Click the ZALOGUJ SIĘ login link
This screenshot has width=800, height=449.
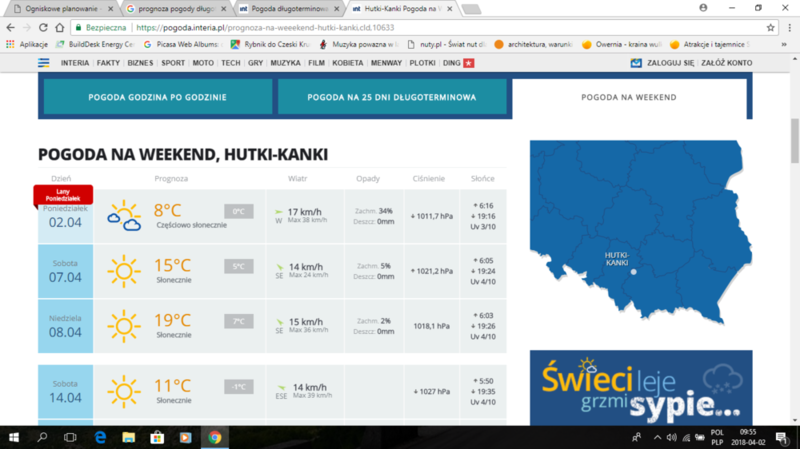coord(671,63)
